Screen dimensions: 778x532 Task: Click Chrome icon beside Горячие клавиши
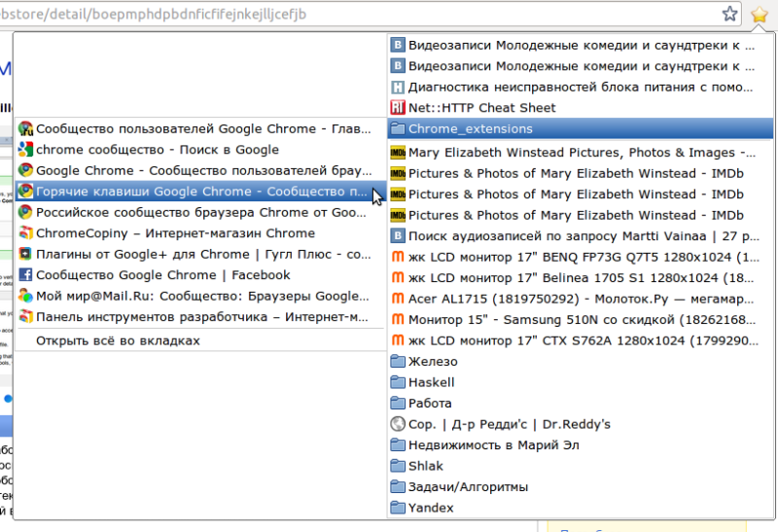click(25, 191)
